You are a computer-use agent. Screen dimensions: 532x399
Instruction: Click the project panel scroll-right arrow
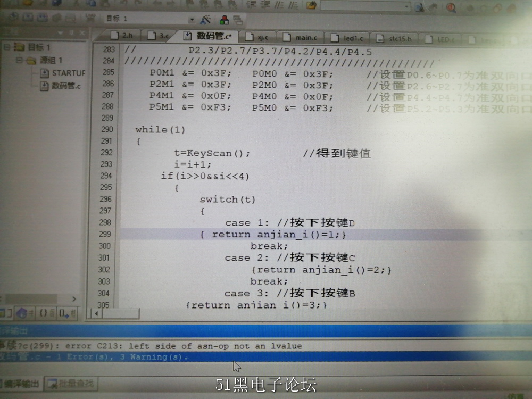tap(74, 299)
